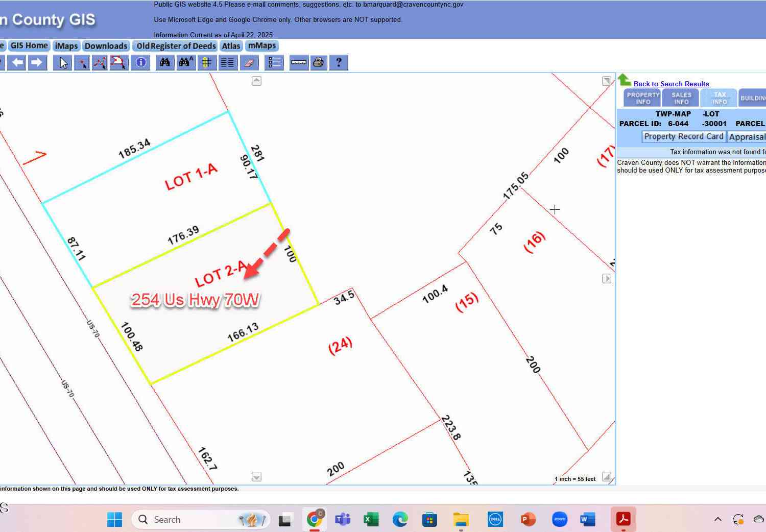Screen dimensions: 766x532
Task: Choose the select-by-point tool icon
Action: (x=82, y=63)
